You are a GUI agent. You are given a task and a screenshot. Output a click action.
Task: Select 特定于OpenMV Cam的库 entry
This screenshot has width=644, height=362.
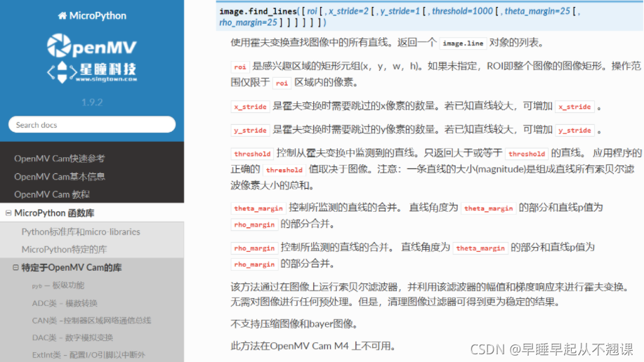click(x=72, y=267)
